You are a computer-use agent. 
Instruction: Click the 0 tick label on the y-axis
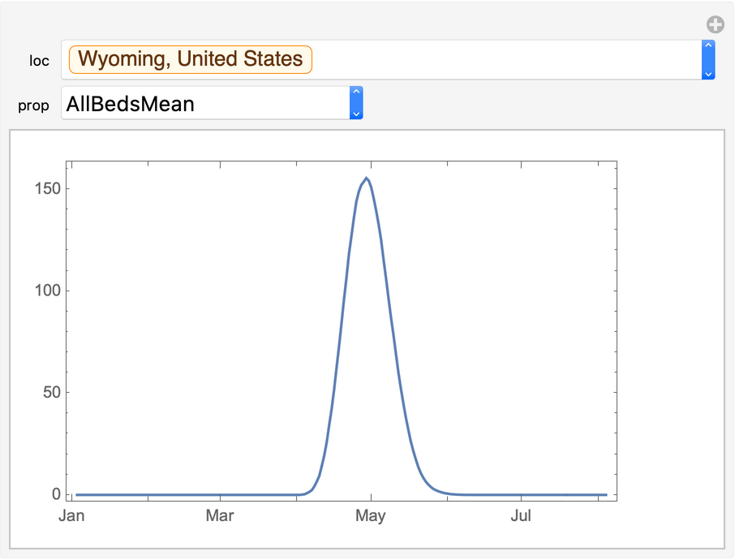[x=55, y=494]
